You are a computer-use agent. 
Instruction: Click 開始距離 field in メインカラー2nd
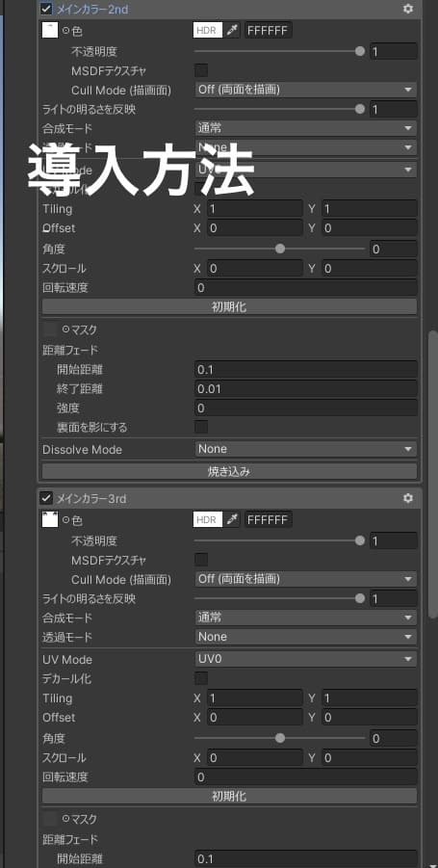pos(306,369)
